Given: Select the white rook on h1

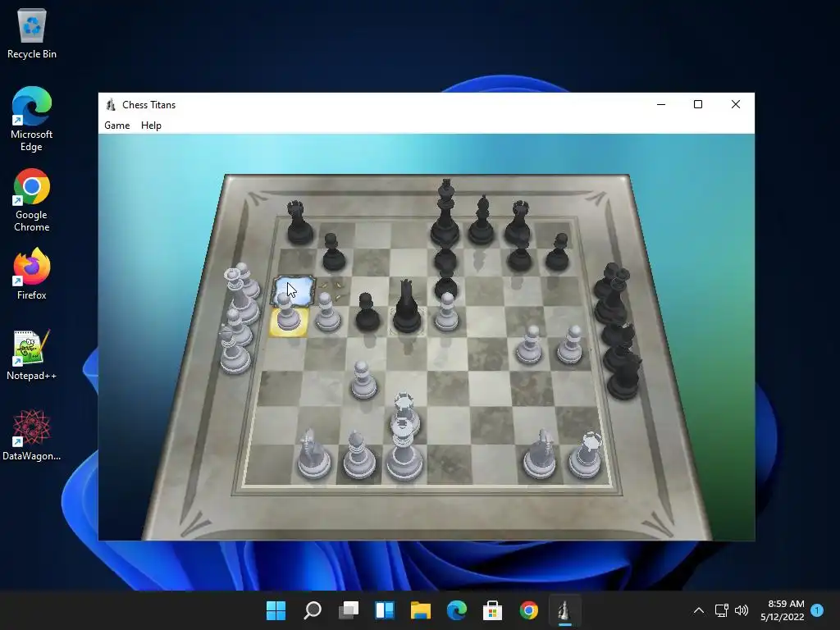Looking at the screenshot, I should pos(586,455).
